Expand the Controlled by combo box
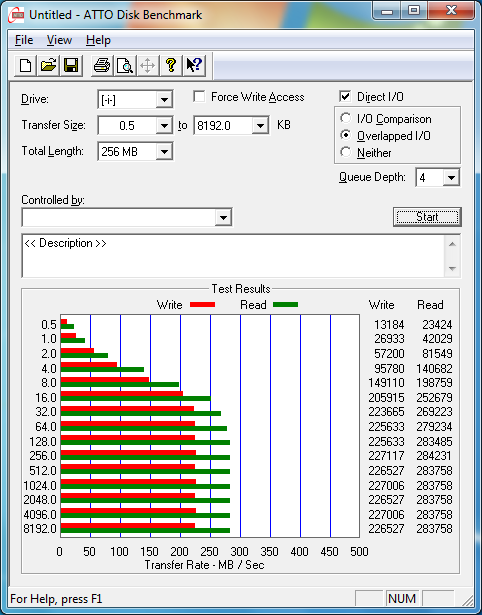The width and height of the screenshot is (482, 615). point(223,218)
